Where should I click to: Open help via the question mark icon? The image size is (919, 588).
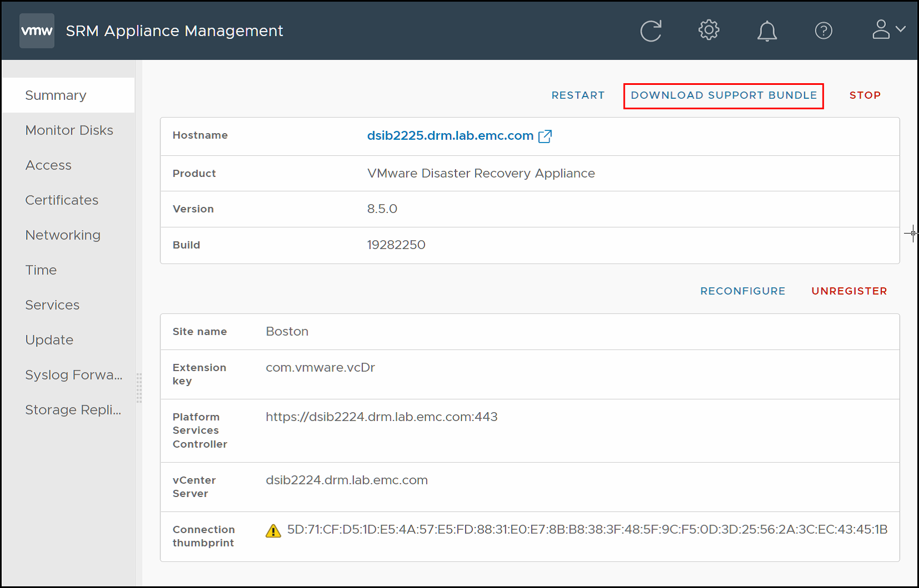coord(824,31)
